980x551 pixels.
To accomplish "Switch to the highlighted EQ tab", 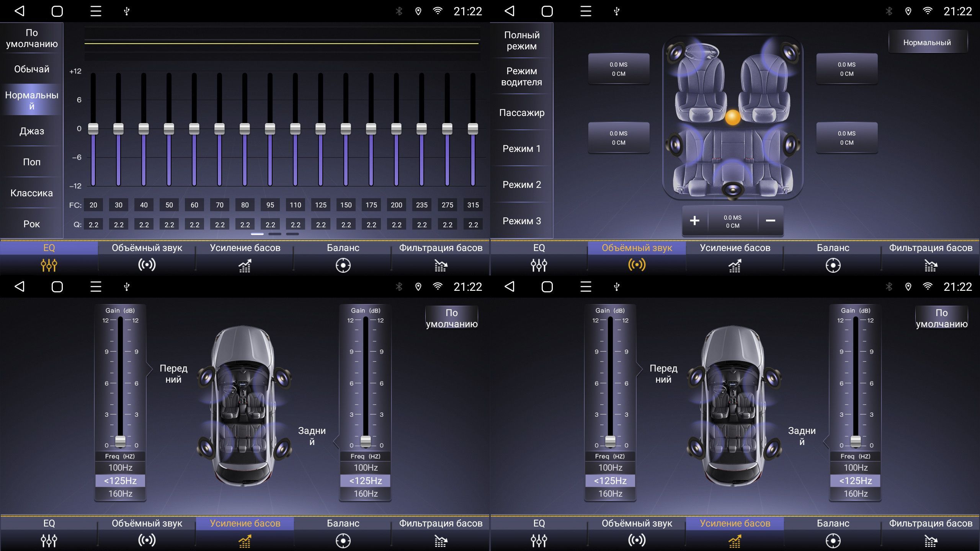I will coord(49,248).
